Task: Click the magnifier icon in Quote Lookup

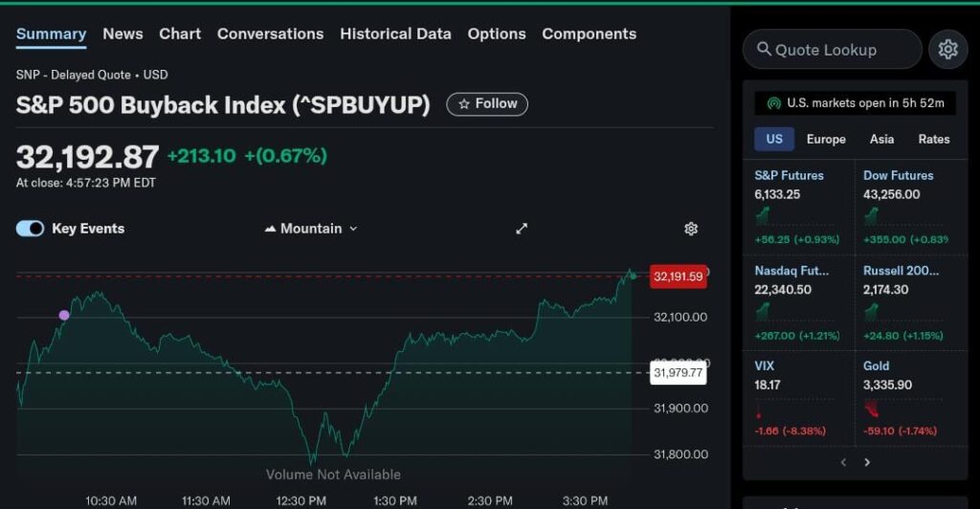Action: (x=764, y=49)
